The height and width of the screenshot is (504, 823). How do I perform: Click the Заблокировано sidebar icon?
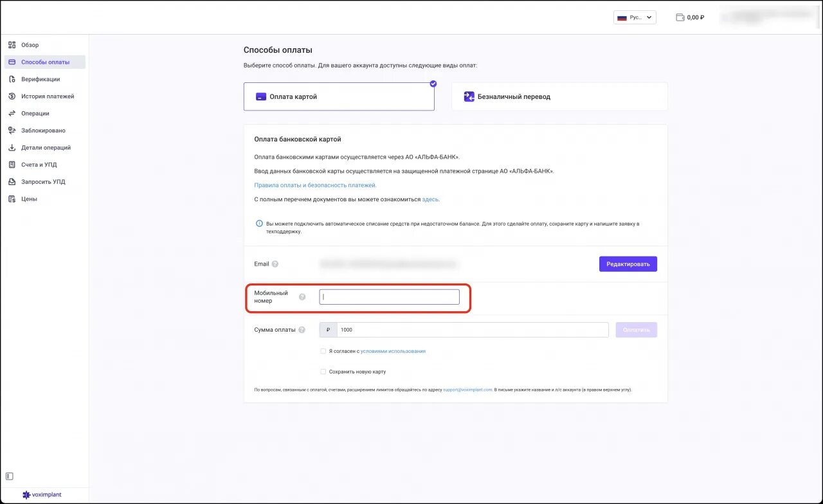12,130
